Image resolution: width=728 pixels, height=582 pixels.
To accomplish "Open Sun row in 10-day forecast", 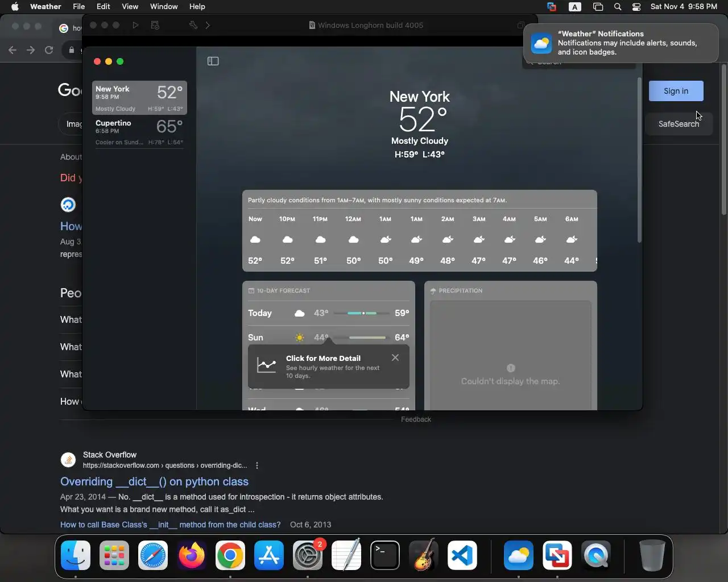I will (329, 337).
